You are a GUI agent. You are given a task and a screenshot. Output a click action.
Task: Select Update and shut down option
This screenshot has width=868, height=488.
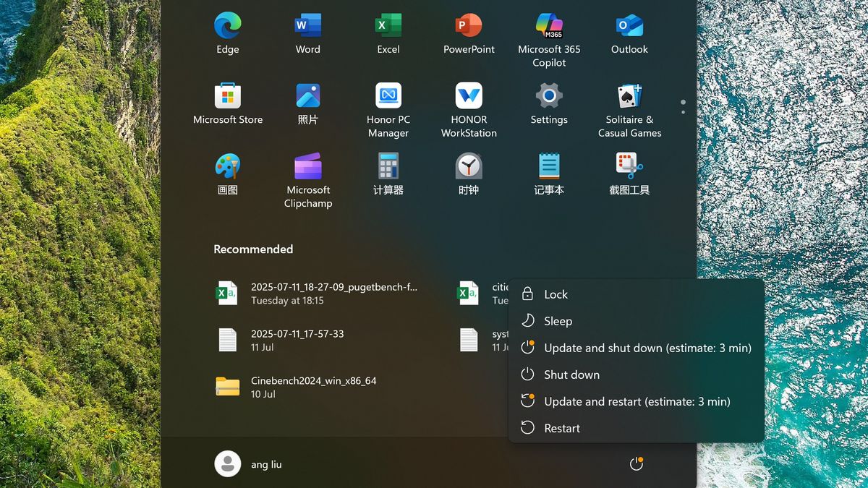[x=647, y=348]
